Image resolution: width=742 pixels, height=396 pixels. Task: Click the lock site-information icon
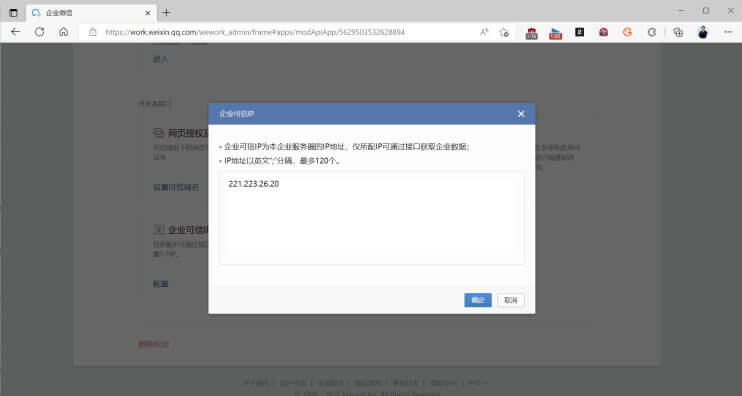click(x=93, y=32)
